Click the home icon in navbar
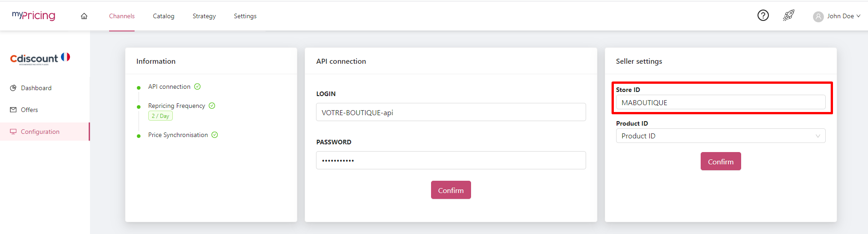868x234 pixels. [84, 16]
